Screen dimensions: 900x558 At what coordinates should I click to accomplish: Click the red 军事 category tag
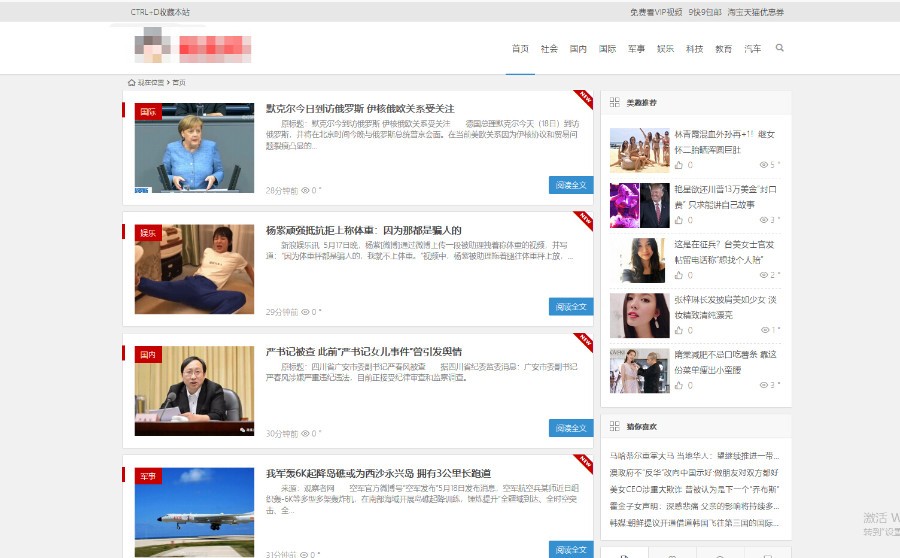pyautogui.click(x=148, y=476)
